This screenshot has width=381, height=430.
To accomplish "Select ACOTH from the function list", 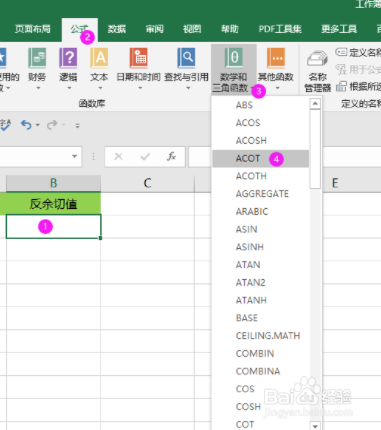I will 261,176.
